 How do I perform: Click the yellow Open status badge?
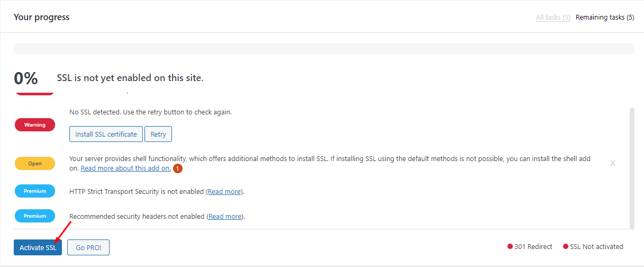coord(35,164)
